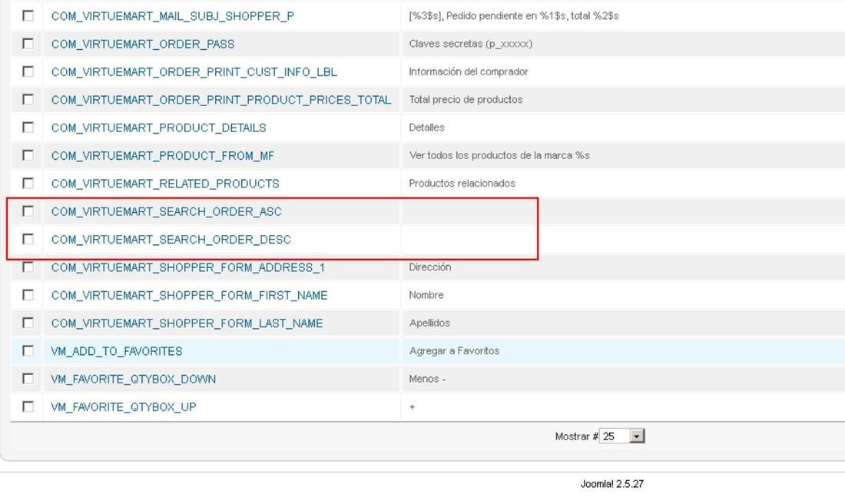Click the '+' value in QTYBOX_UP row
The width and height of the screenshot is (845, 504).
[412, 407]
